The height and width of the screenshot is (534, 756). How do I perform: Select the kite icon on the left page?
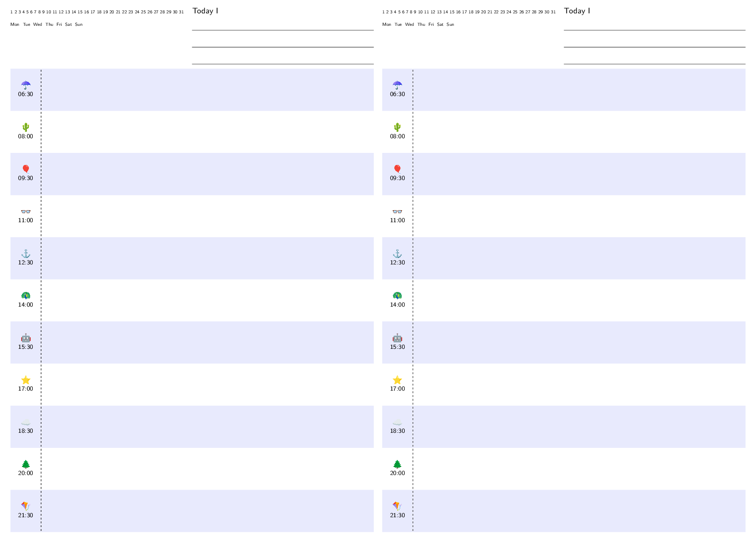point(25,506)
